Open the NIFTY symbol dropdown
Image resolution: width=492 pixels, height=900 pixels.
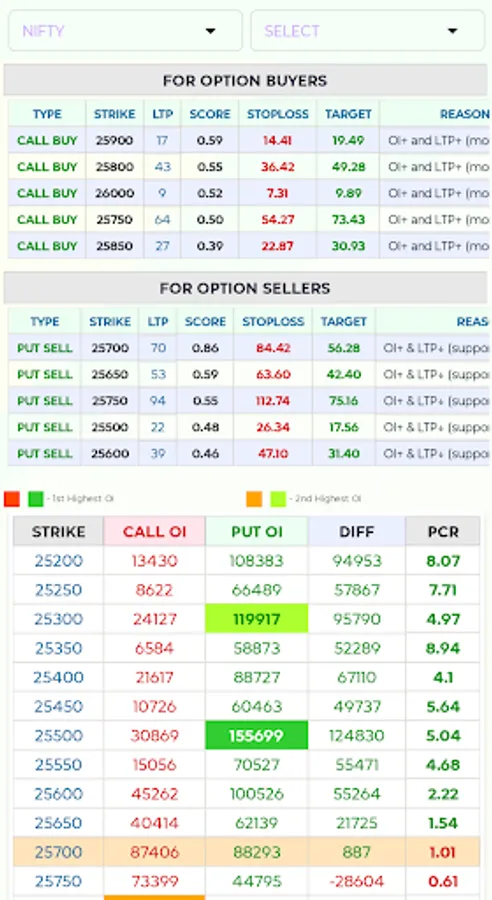click(125, 30)
